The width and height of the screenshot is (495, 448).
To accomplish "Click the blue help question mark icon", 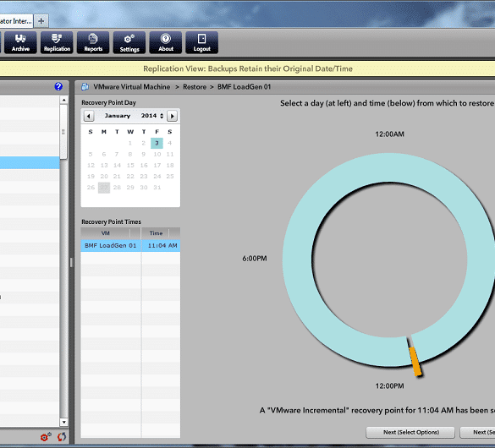I will pos(58,86).
